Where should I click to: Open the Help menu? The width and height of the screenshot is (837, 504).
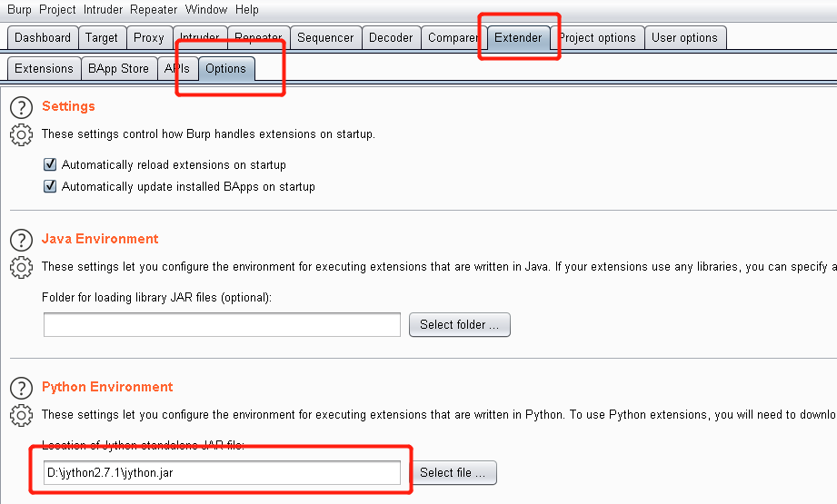(x=246, y=9)
